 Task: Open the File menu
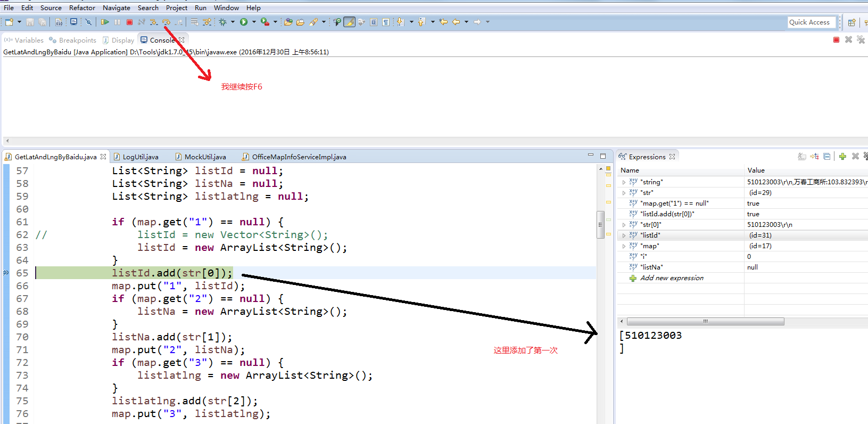coord(9,7)
